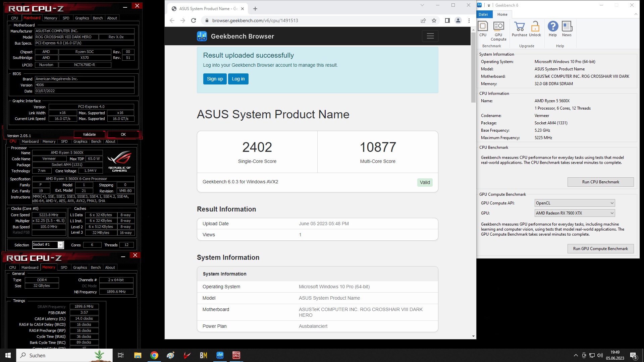The height and width of the screenshot is (362, 644).
Task: Go forward in Chrome browser
Action: (x=183, y=20)
